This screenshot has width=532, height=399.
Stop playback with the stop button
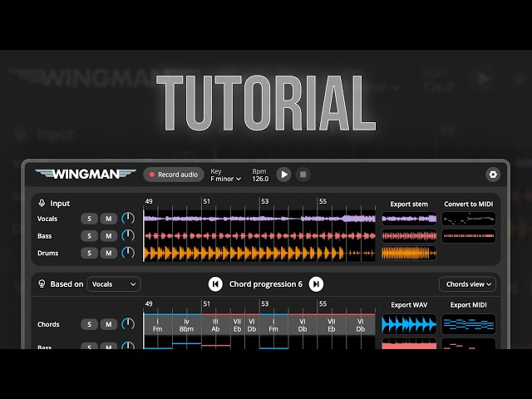pos(303,175)
